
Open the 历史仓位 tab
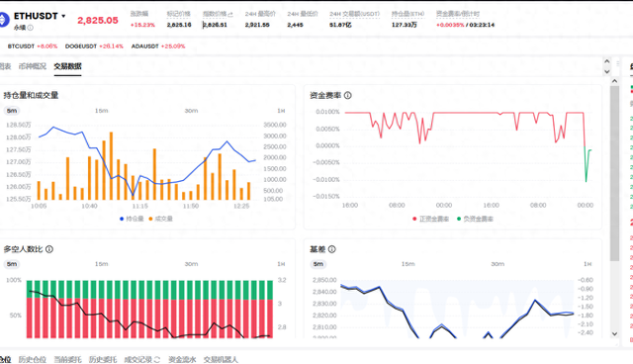click(33, 359)
